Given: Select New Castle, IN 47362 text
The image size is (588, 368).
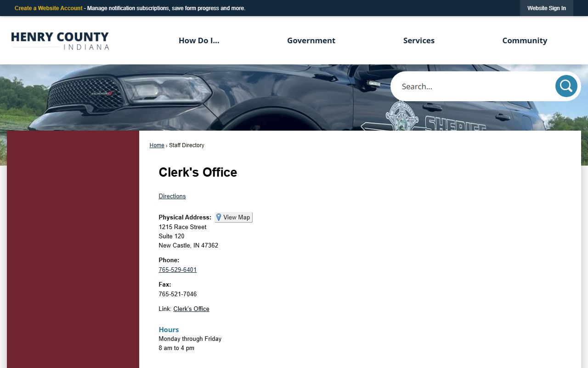Looking at the screenshot, I should (188, 246).
